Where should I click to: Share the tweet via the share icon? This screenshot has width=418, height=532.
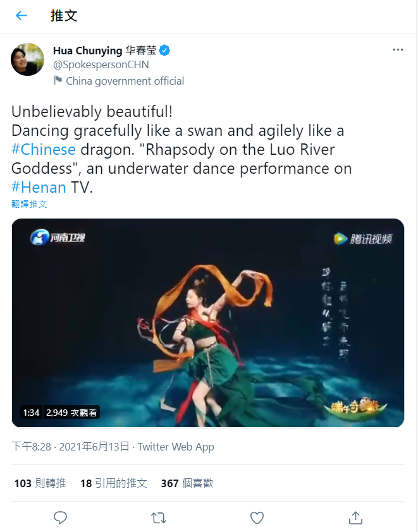tap(355, 517)
